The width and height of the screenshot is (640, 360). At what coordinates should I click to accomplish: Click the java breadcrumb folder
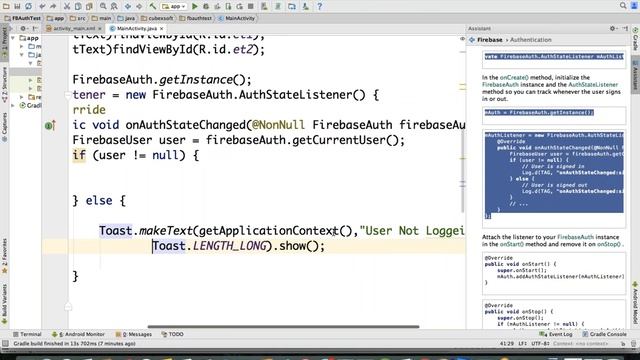point(126,18)
